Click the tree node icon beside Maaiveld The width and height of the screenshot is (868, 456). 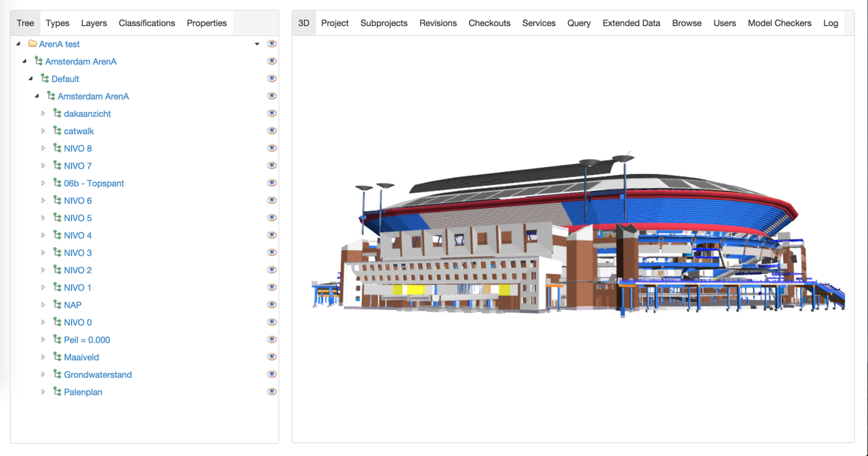(x=57, y=356)
